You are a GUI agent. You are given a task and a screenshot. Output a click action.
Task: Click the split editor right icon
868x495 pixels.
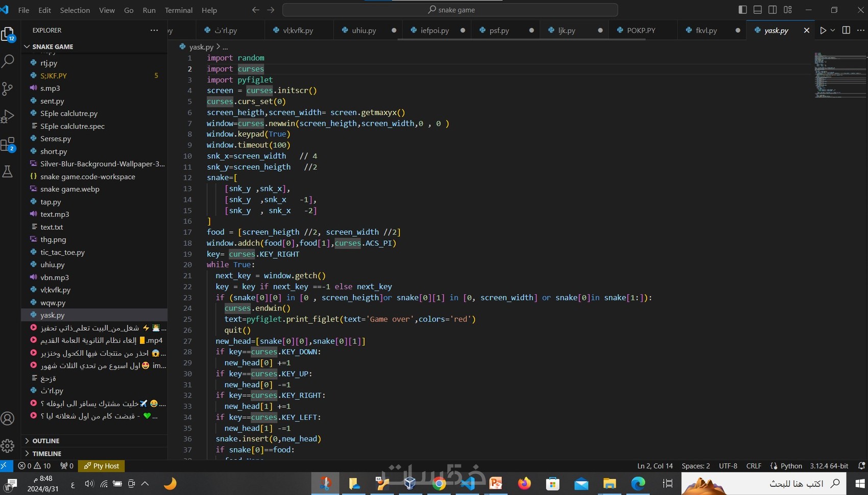(846, 31)
